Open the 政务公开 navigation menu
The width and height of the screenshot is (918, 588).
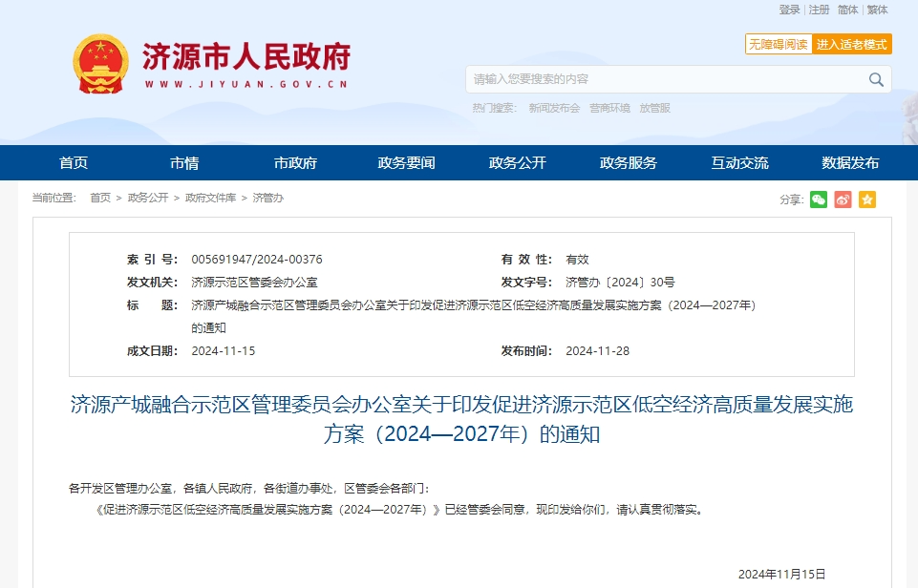(517, 162)
